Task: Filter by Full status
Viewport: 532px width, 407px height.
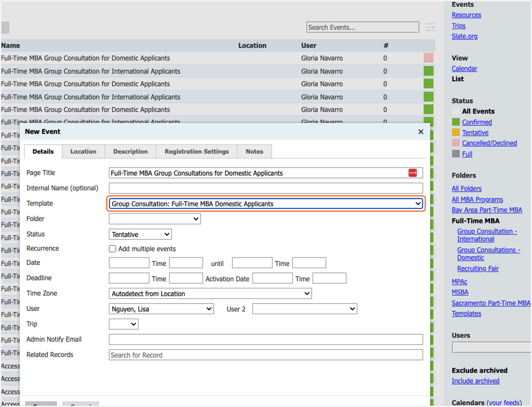Action: pyautogui.click(x=467, y=154)
